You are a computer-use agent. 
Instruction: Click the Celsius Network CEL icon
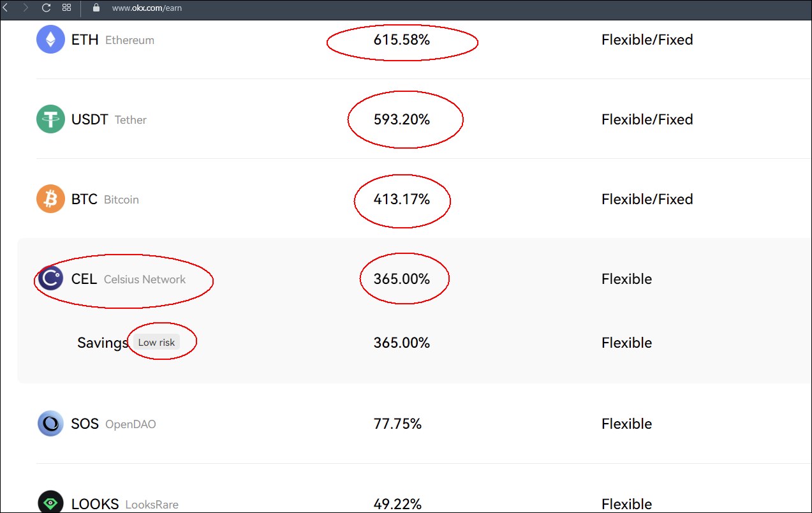click(x=50, y=279)
